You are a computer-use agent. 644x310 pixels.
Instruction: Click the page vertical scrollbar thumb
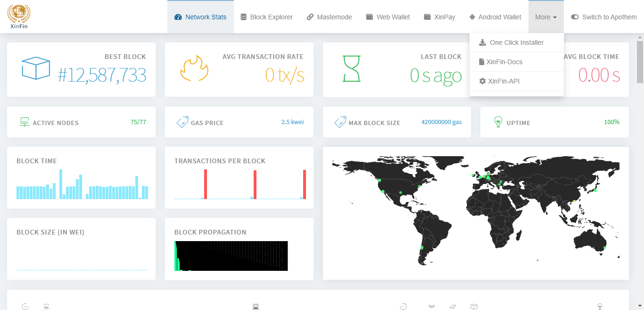[x=640, y=61]
